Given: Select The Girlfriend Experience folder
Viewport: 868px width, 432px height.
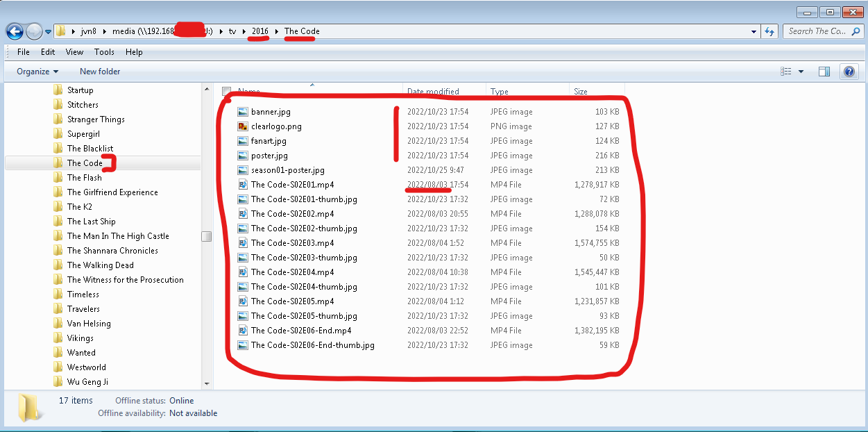Looking at the screenshot, I should (112, 192).
